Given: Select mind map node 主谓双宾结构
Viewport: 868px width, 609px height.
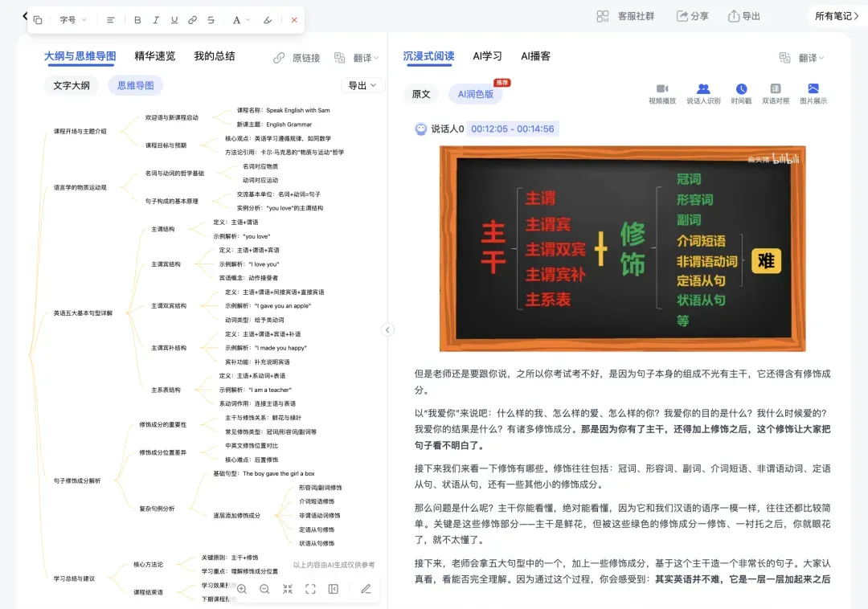Looking at the screenshot, I should pyautogui.click(x=169, y=306).
